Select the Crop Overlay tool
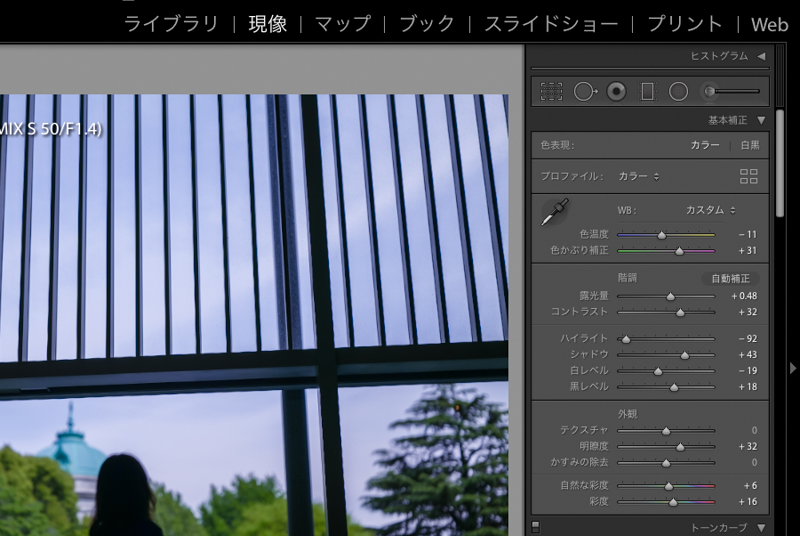 tap(552, 92)
